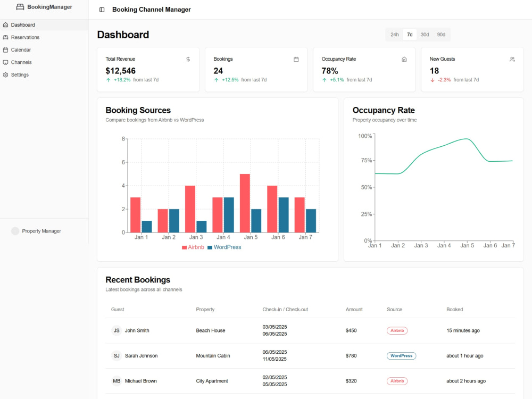
Task: Click the up arrow beside +12.5% bookings
Action: [216, 80]
